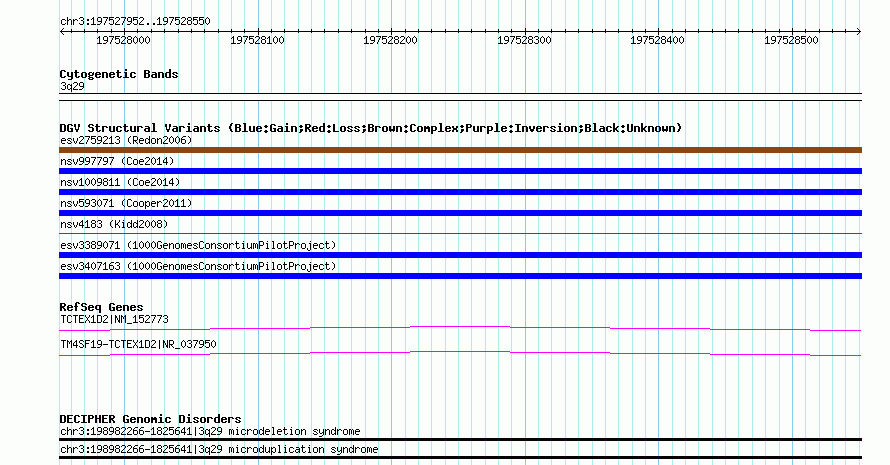This screenshot has height=465, width=890.
Task: Open variant esv3407163 1000Genomes label
Action: pyautogui.click(x=198, y=266)
